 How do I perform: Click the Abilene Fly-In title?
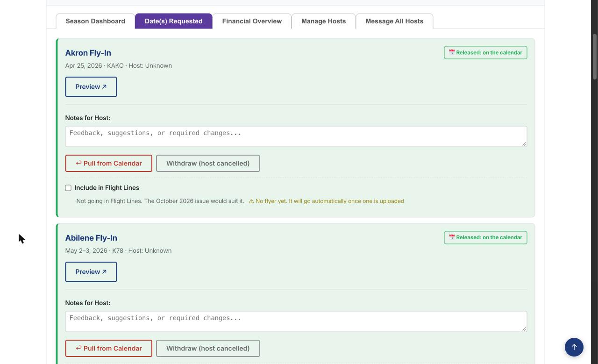pos(91,238)
